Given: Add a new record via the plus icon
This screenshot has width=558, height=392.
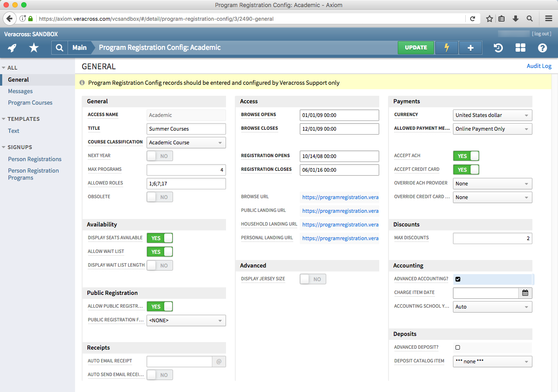Looking at the screenshot, I should [x=470, y=48].
